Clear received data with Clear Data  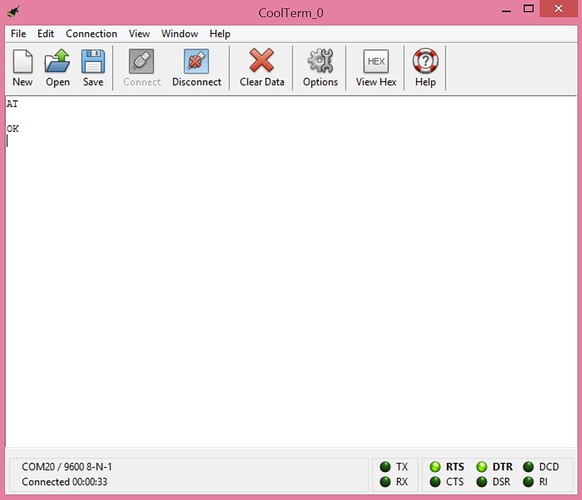262,68
